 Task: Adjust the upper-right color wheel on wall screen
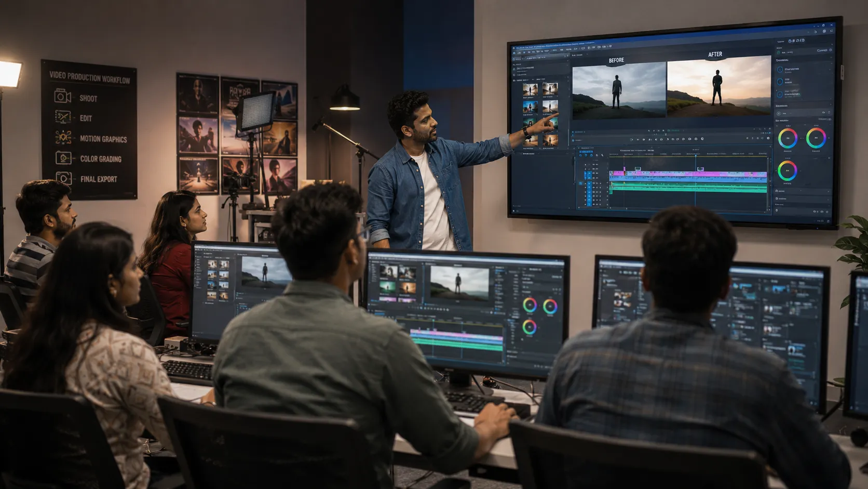click(816, 138)
